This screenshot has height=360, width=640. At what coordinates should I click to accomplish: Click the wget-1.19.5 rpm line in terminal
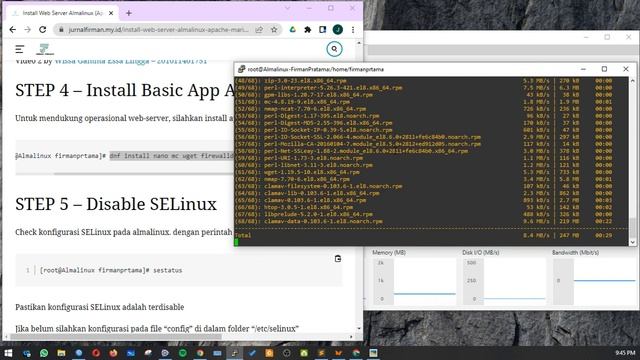click(x=423, y=172)
